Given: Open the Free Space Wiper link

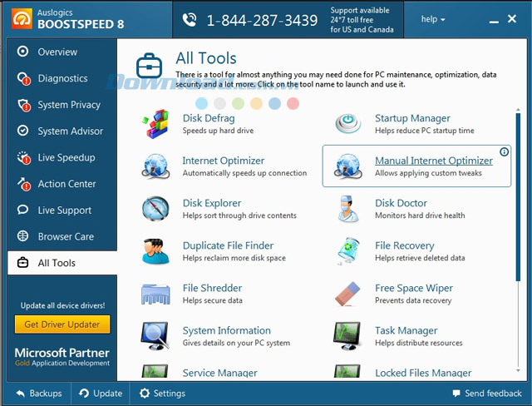Looking at the screenshot, I should coord(414,288).
